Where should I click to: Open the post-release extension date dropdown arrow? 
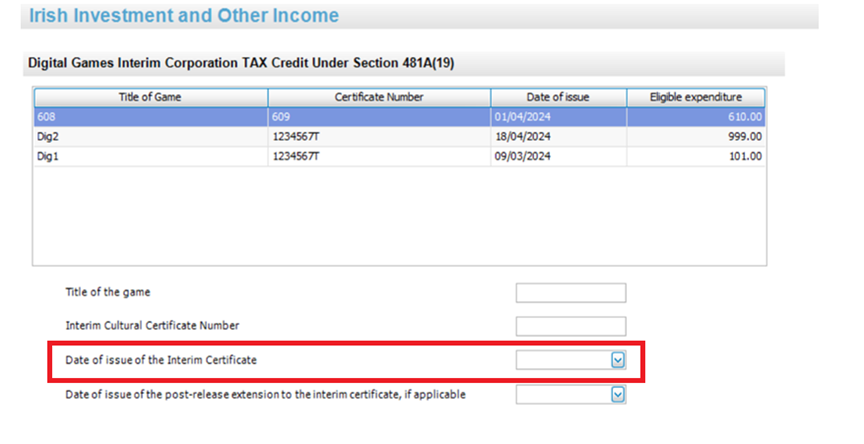tap(618, 394)
